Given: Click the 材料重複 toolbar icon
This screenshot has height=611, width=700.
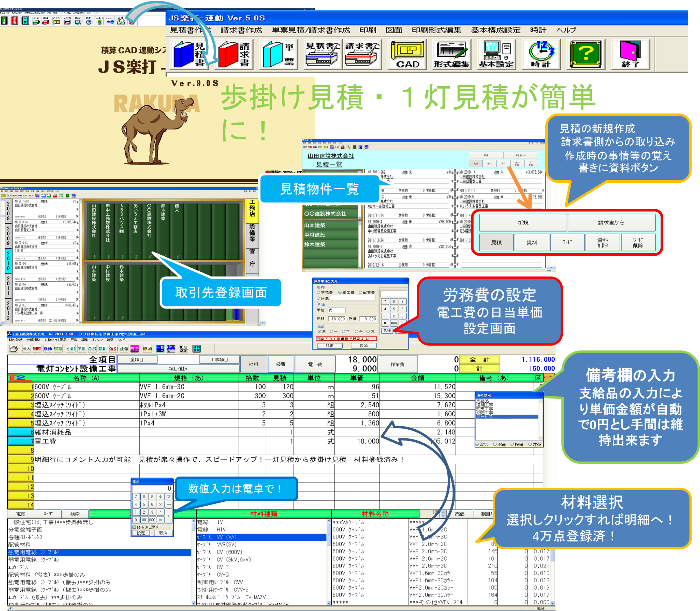Looking at the screenshot, I should (197, 348).
